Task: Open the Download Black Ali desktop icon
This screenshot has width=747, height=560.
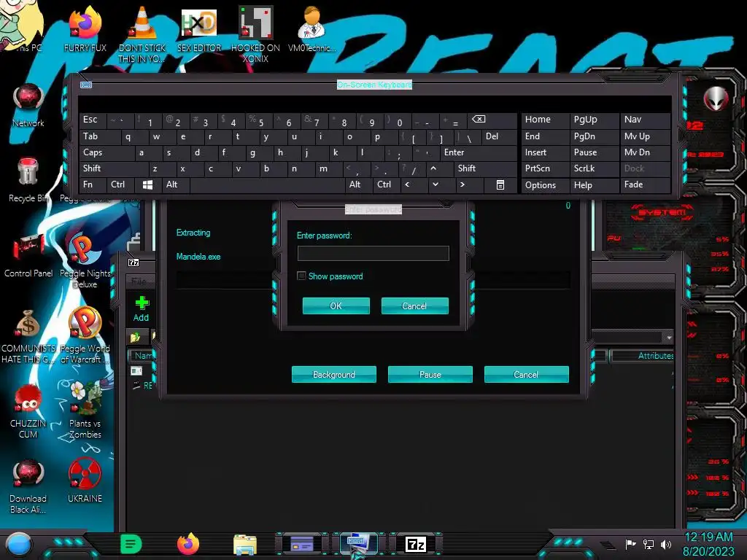Action: (x=28, y=486)
